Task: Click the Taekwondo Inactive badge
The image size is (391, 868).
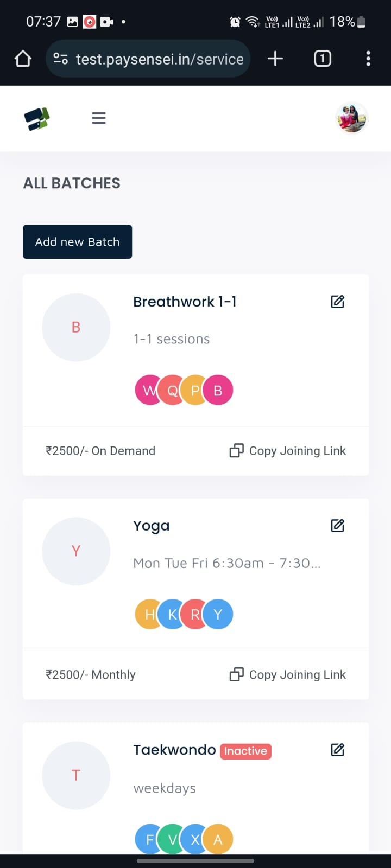Action: (x=245, y=751)
